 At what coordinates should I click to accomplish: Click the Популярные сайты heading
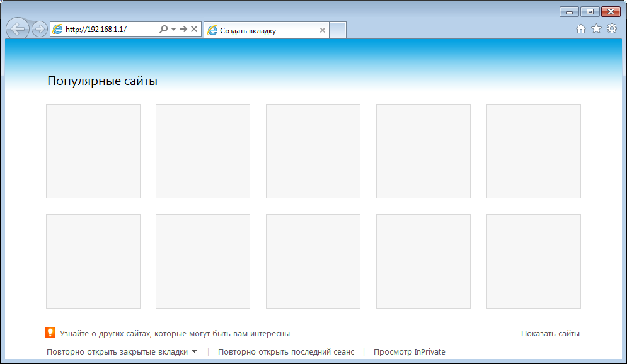pos(102,81)
